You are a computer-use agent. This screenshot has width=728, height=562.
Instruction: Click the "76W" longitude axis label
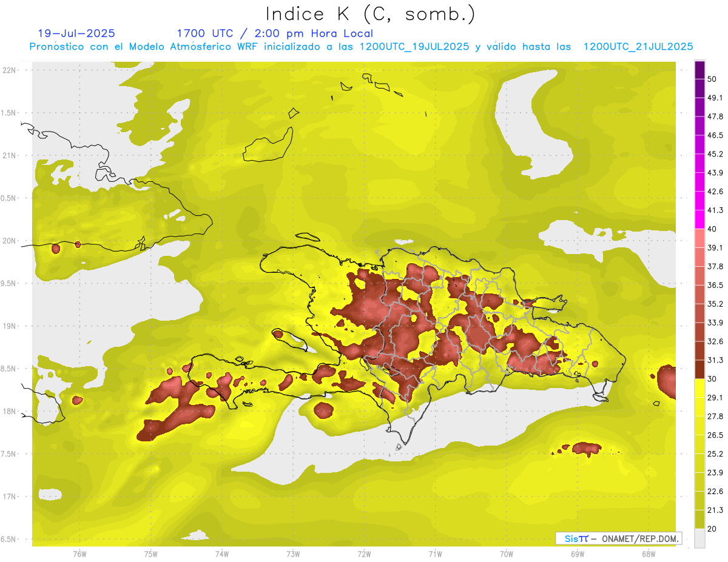coord(79,555)
